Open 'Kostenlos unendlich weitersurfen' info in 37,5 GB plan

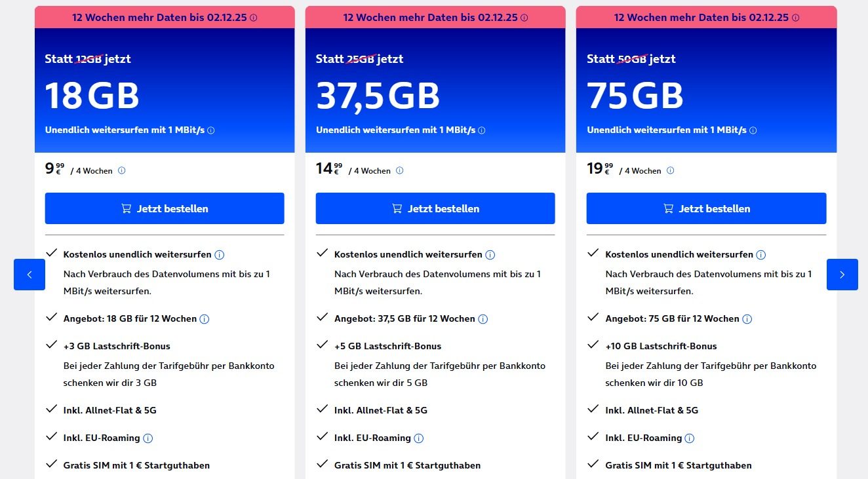490,255
